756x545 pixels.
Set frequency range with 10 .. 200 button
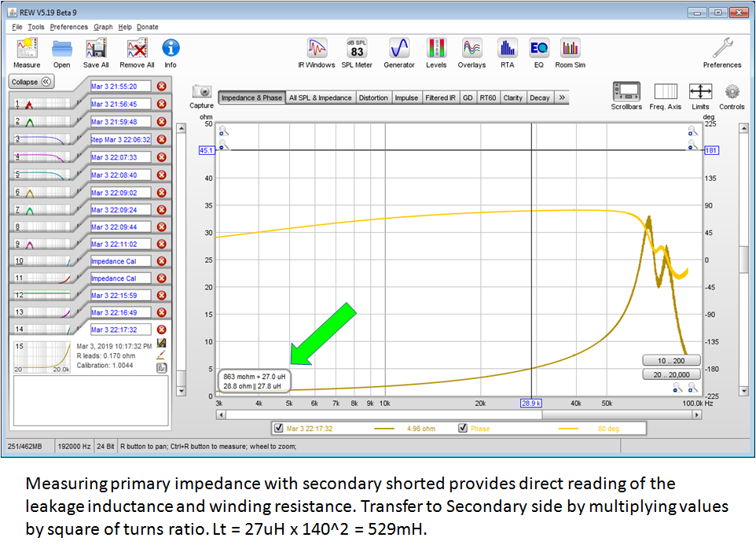point(671,361)
